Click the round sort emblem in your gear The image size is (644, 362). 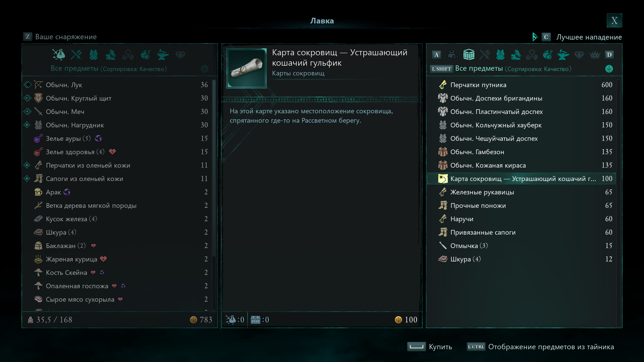pos(205,69)
